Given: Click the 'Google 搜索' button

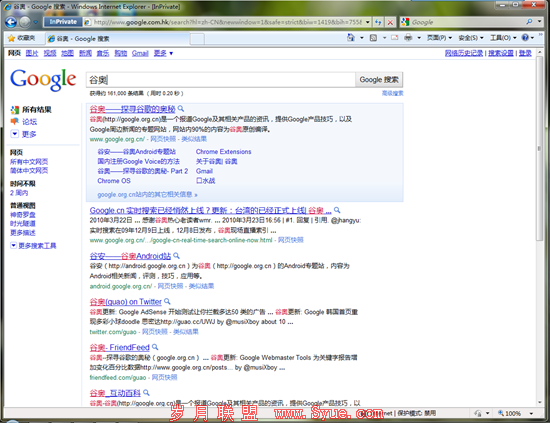Looking at the screenshot, I should (379, 80).
